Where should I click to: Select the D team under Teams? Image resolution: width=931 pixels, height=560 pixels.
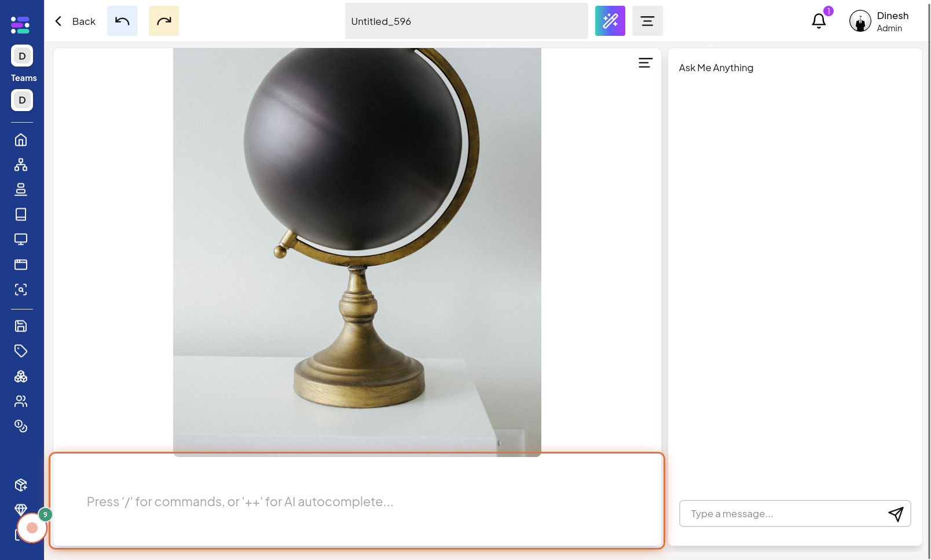click(22, 100)
